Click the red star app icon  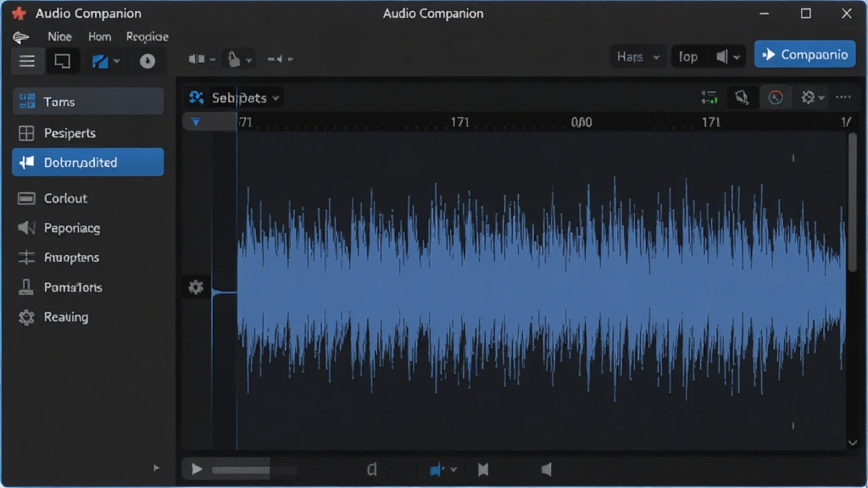(19, 14)
